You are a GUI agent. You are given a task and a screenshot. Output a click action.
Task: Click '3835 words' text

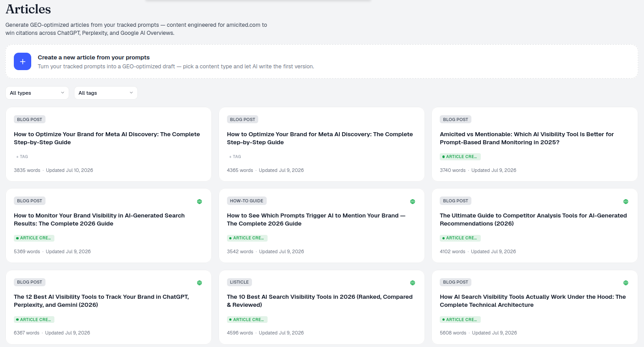click(x=27, y=170)
